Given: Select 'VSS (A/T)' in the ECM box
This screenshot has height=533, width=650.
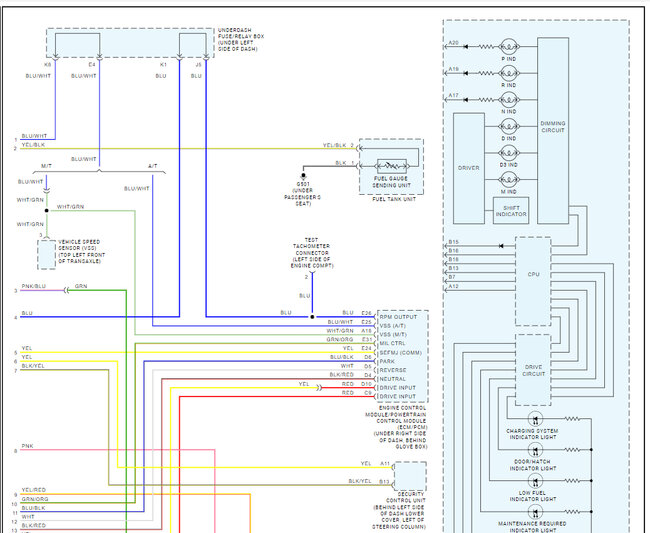Looking at the screenshot, I should (393, 326).
